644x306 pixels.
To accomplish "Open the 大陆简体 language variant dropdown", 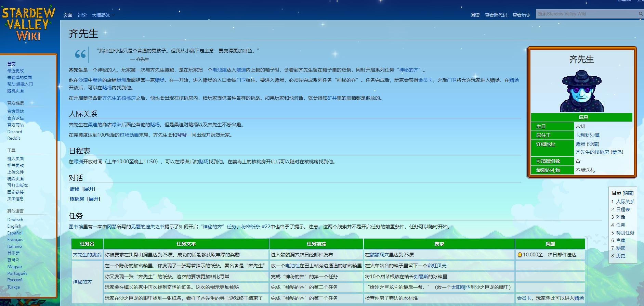I will 103,15.
